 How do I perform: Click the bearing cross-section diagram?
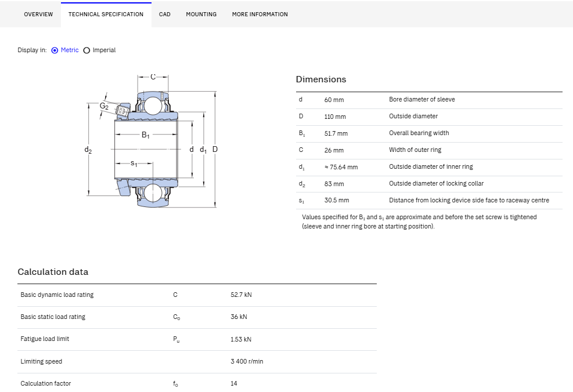pyautogui.click(x=151, y=140)
